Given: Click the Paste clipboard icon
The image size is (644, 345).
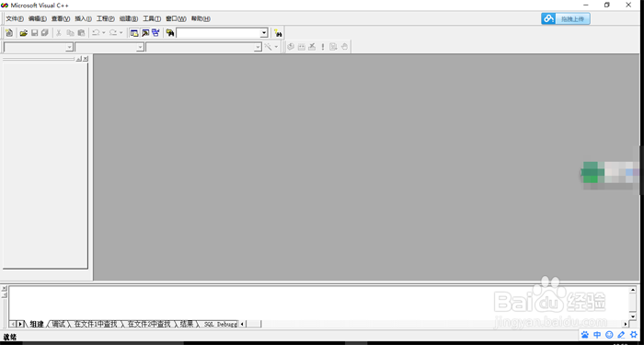Looking at the screenshot, I should point(81,33).
